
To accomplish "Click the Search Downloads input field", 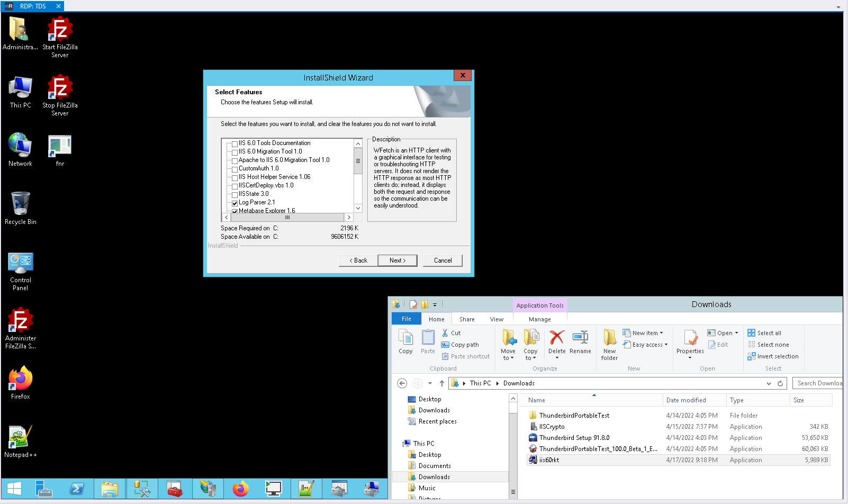I will pyautogui.click(x=818, y=383).
